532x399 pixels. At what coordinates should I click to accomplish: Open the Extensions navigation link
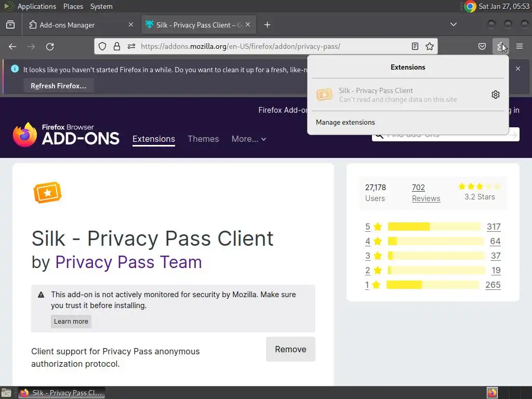[x=154, y=139]
